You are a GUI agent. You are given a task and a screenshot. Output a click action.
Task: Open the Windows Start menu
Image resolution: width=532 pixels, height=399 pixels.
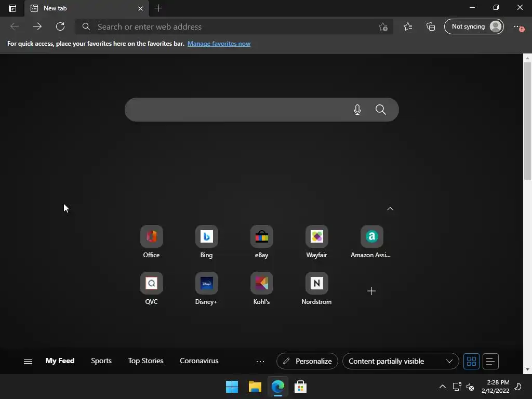coord(232,387)
